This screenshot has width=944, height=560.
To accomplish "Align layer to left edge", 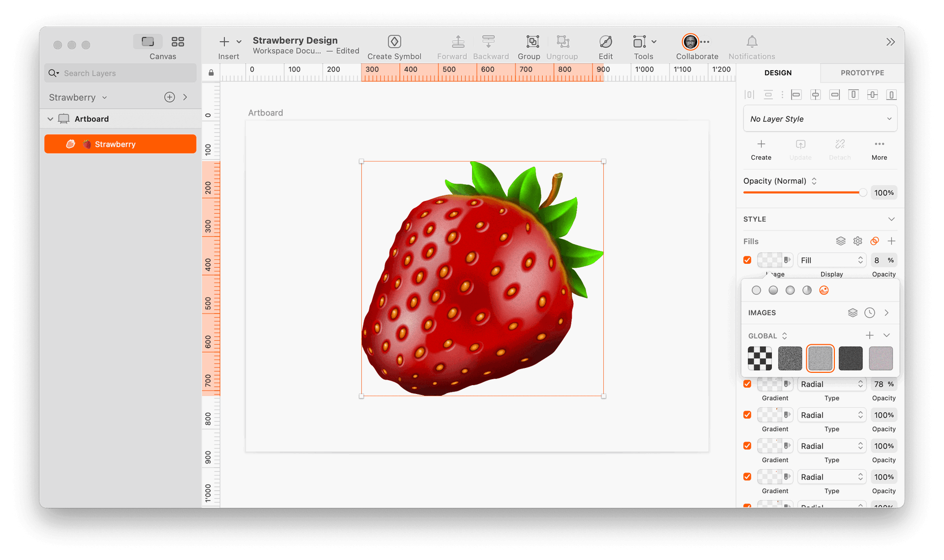I will click(x=796, y=95).
